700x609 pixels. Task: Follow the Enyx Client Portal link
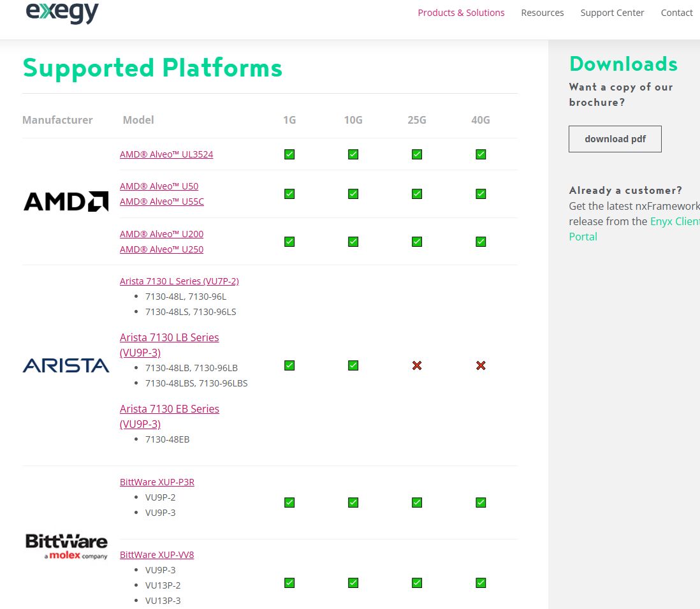click(674, 221)
